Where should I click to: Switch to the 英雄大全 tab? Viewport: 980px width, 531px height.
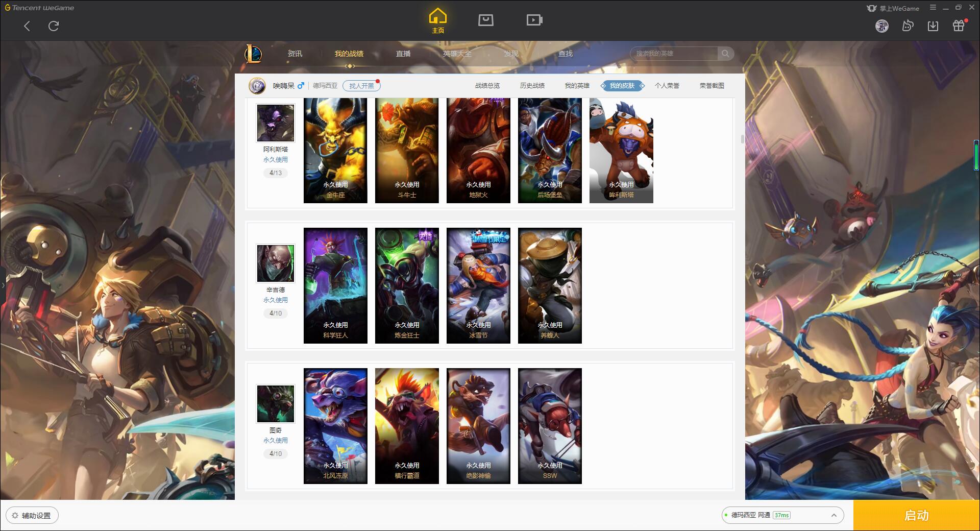click(x=457, y=54)
